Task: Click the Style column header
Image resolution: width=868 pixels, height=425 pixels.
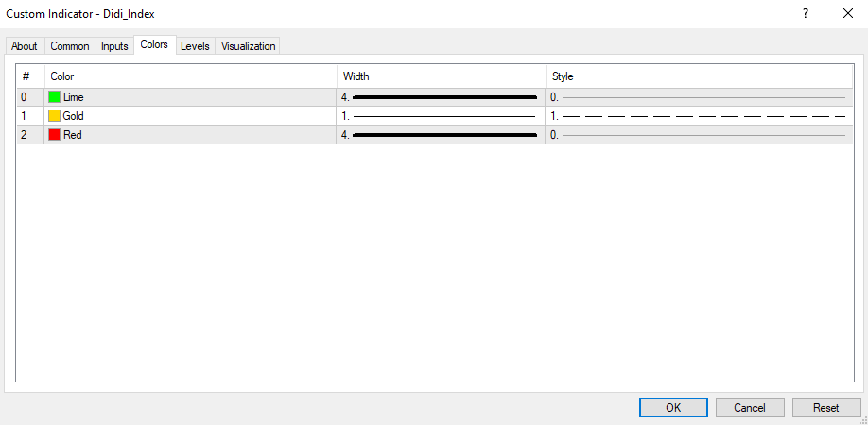Action: [699, 76]
